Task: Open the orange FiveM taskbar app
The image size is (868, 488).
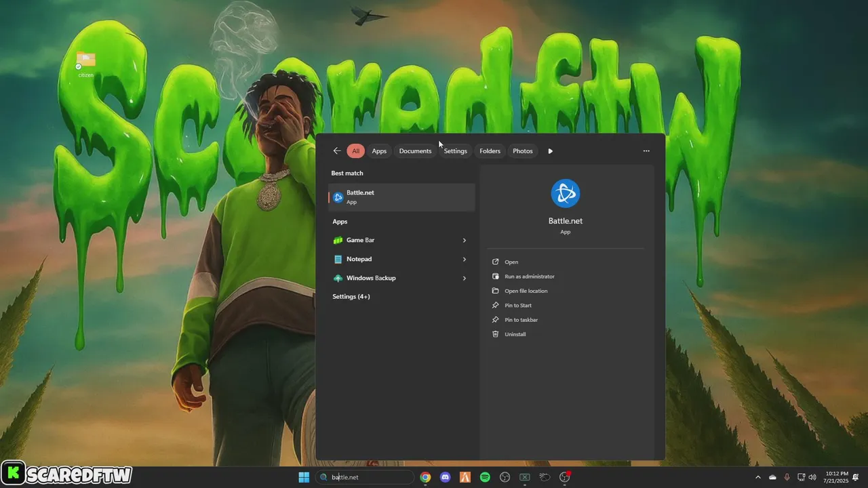Action: [x=465, y=477]
